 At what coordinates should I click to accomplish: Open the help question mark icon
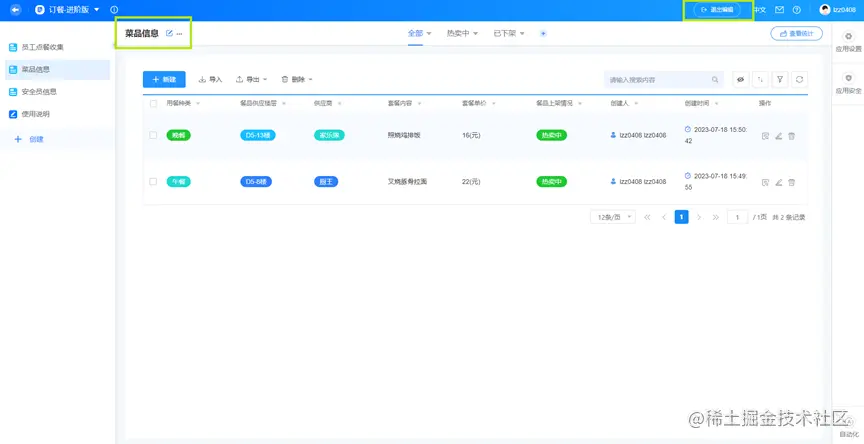coord(796,10)
